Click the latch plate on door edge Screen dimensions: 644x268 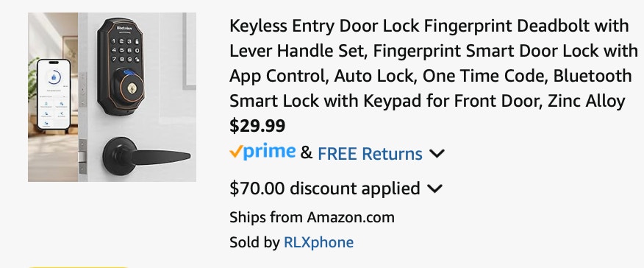pos(82,157)
